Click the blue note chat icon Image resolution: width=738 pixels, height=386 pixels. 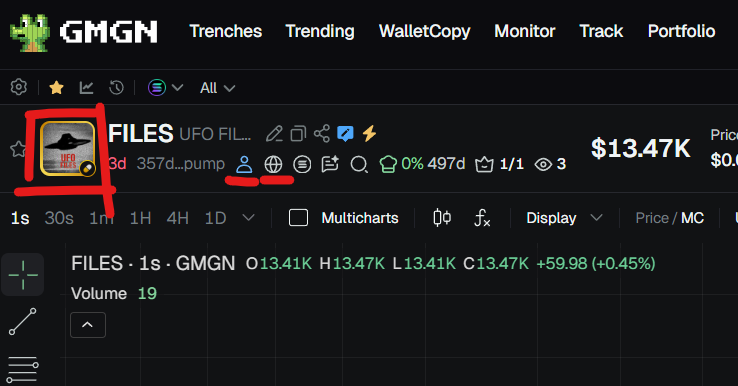345,134
